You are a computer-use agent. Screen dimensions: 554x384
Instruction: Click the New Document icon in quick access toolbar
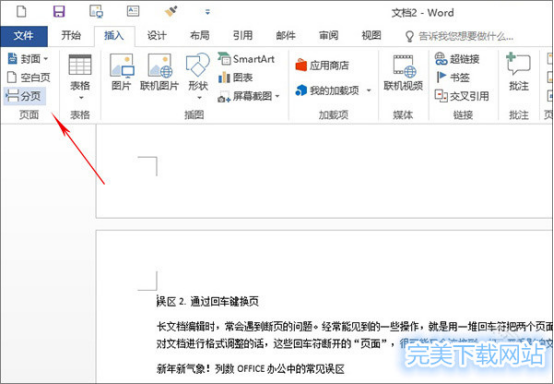click(x=22, y=12)
